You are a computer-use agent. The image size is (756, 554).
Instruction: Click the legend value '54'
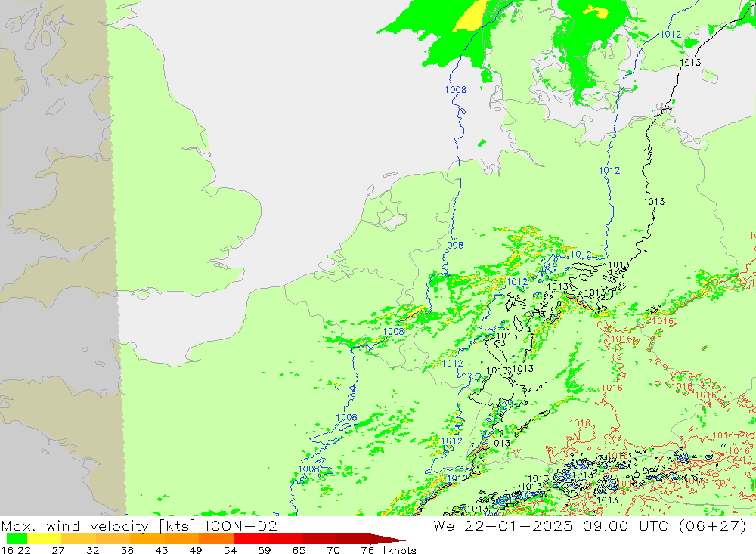tap(230, 550)
